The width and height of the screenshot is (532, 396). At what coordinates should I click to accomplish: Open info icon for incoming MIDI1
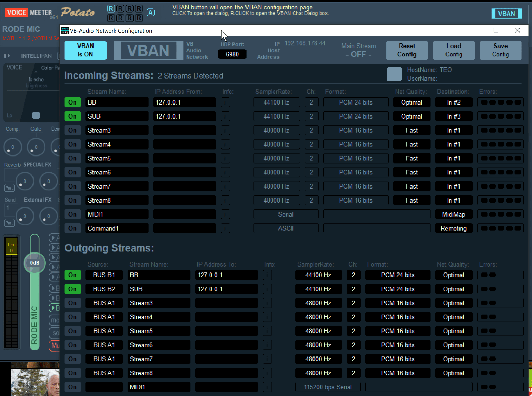click(225, 214)
